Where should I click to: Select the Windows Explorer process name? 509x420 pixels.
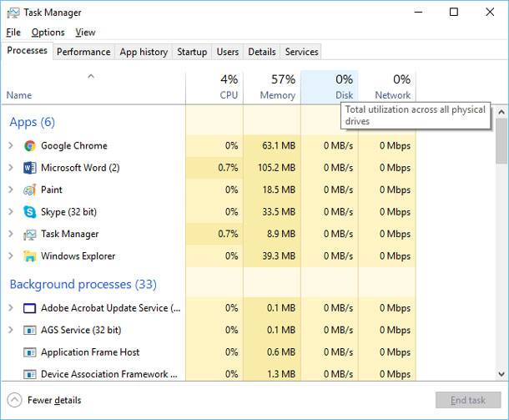coord(78,256)
